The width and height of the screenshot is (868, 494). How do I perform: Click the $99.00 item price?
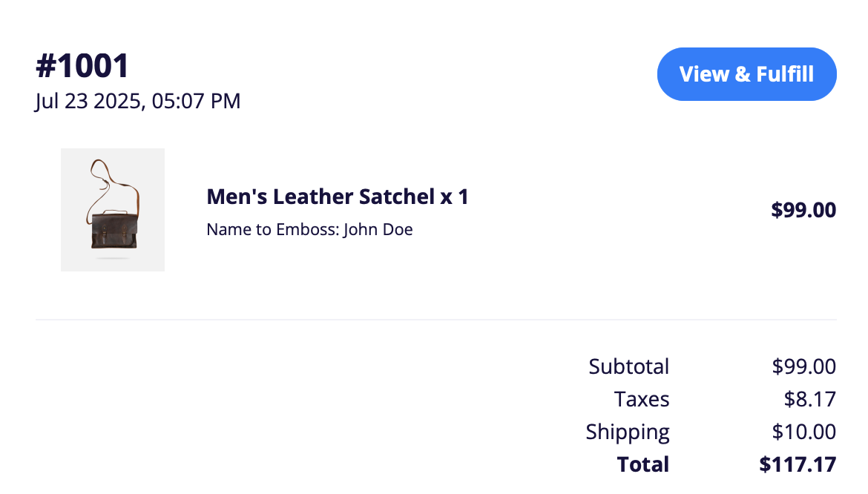[x=803, y=210]
